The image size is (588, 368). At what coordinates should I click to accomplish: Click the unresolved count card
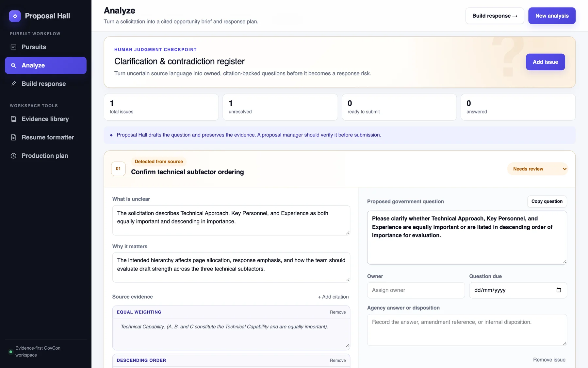280,107
